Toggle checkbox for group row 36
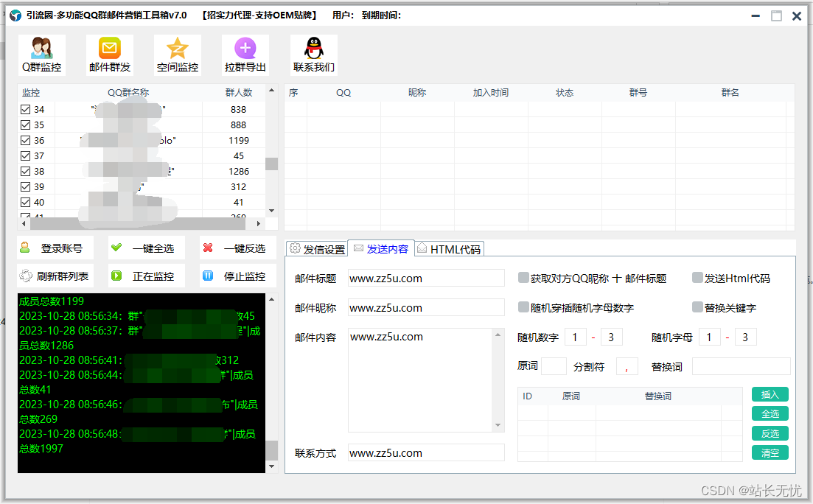Viewport: 813px width, 504px height. coord(25,141)
